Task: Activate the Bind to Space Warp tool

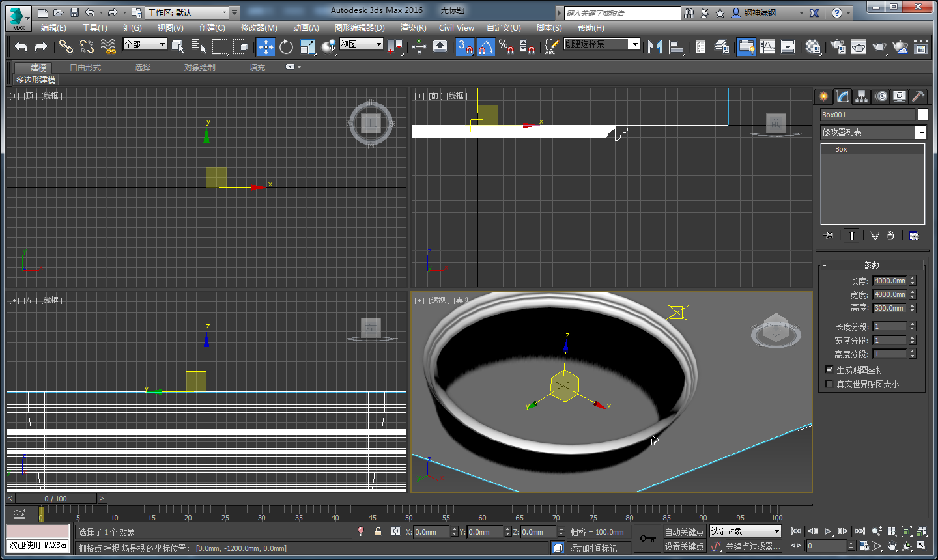Action: (x=108, y=46)
